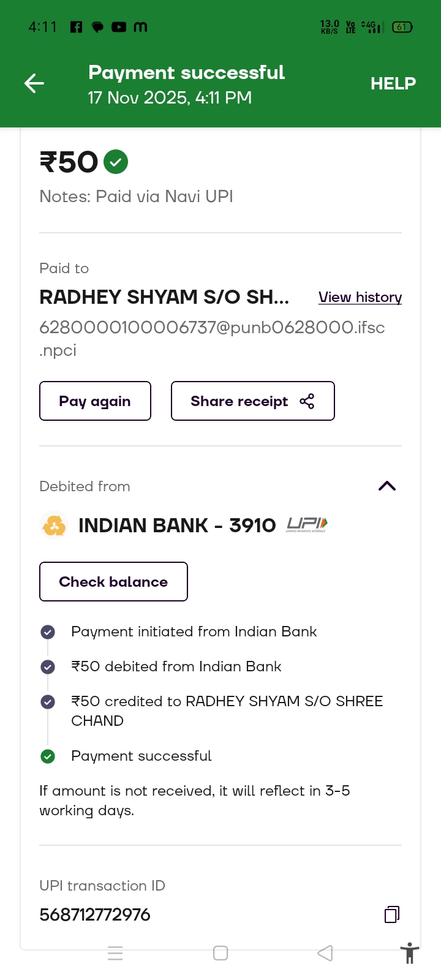Copy the UPI transaction ID

(x=391, y=914)
